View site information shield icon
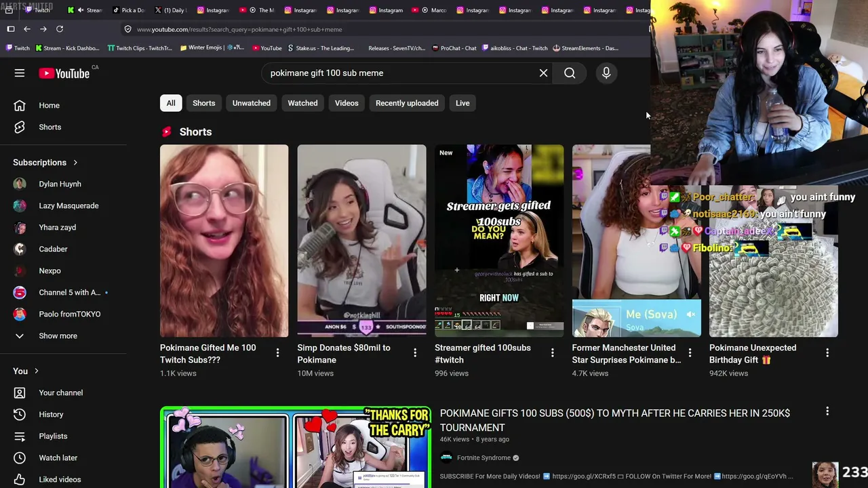This screenshot has width=868, height=488. pos(127,29)
